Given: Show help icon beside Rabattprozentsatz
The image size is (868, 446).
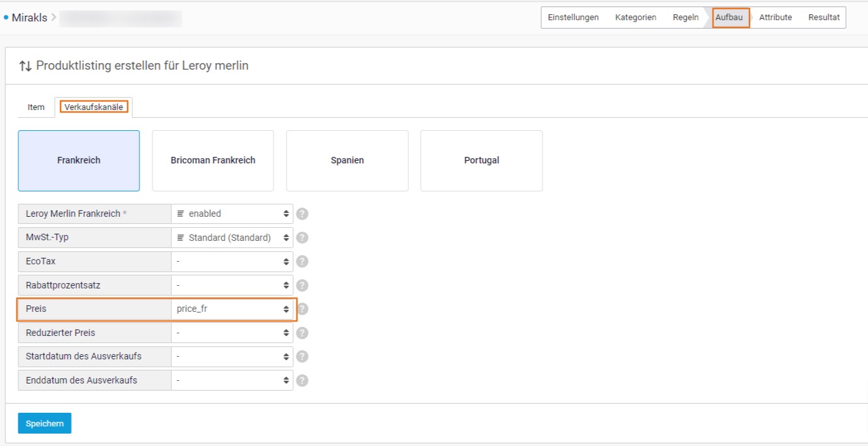Looking at the screenshot, I should 302,285.
